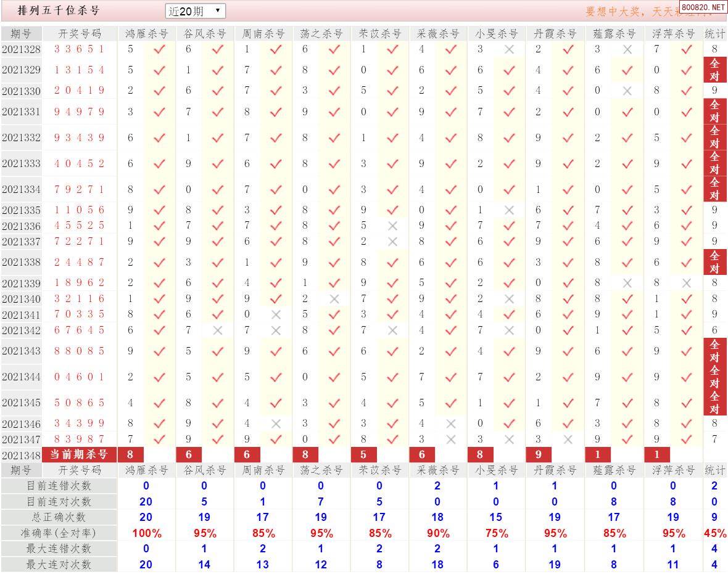This screenshot has width=728, height=577.
Task: Click the X mark for 采薇杀号 in row 2021346
Action: (451, 424)
